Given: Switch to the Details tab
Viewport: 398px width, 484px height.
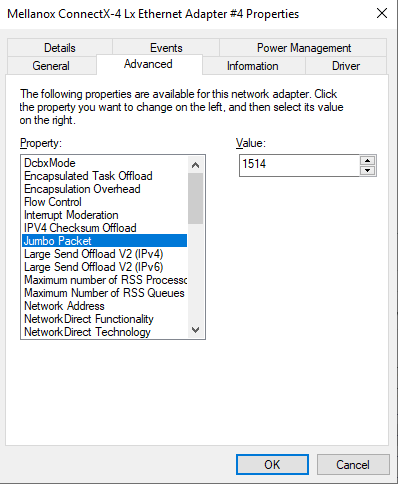Looking at the screenshot, I should click(x=60, y=48).
